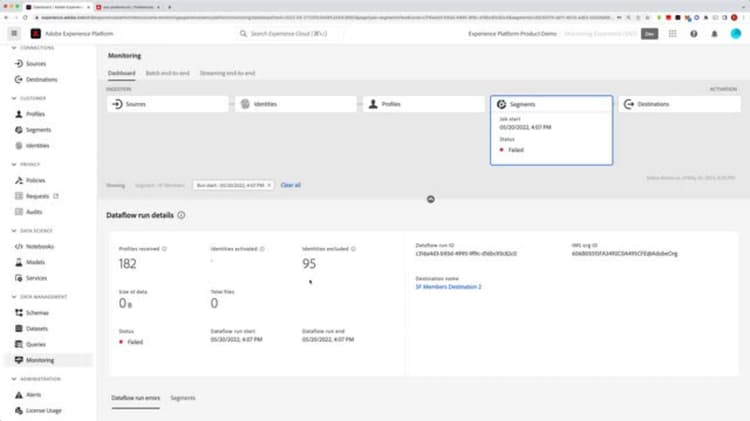Open Requests in the sidebar

36,196
